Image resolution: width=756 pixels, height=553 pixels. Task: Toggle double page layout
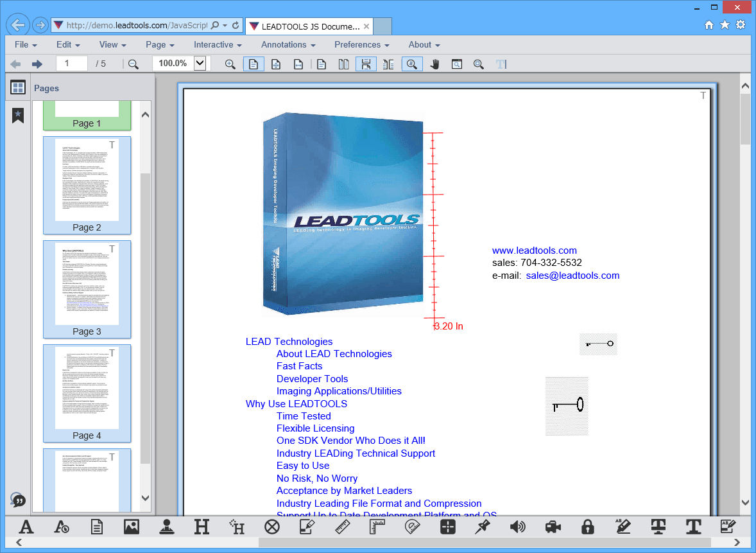[343, 64]
